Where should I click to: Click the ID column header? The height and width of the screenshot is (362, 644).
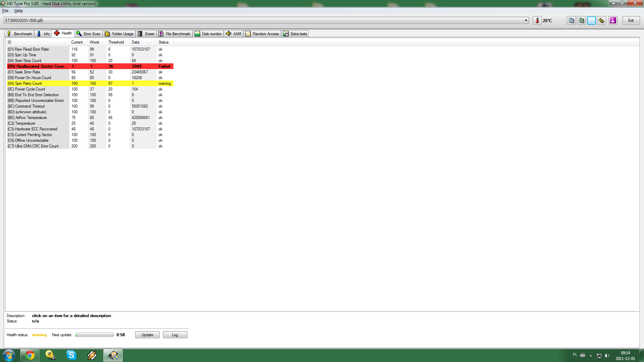(38, 42)
